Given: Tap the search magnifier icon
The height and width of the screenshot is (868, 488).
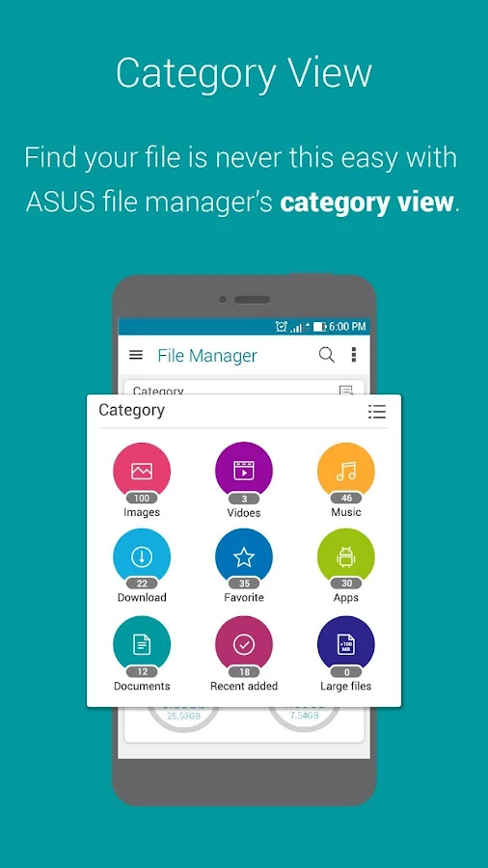Looking at the screenshot, I should pos(326,355).
